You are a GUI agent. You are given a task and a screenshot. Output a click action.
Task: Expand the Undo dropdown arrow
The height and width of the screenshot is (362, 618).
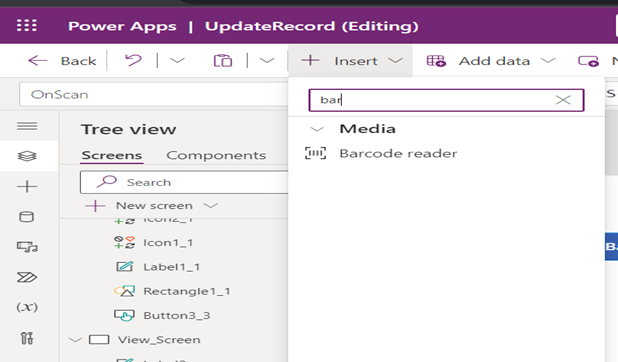177,61
